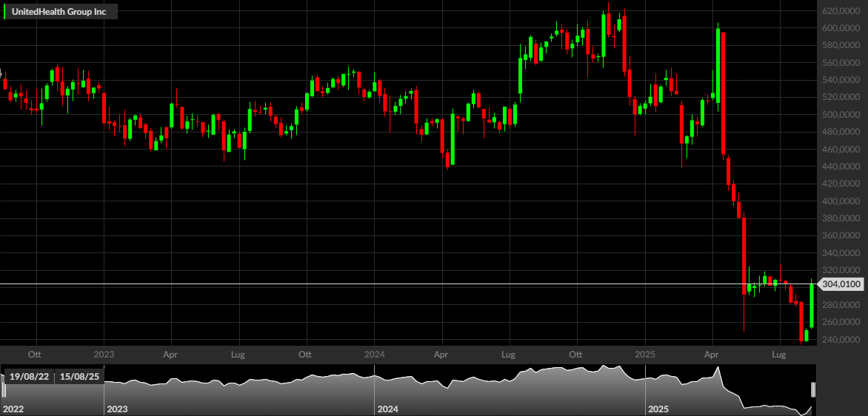Click the 620,0000 price axis label
Screen dimensions: 868x416
841,11
